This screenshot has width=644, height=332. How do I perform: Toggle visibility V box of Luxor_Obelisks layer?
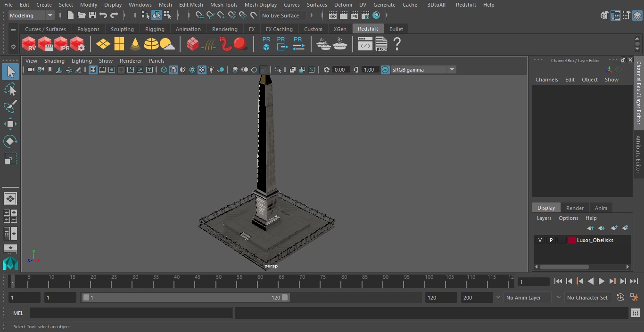pyautogui.click(x=540, y=240)
